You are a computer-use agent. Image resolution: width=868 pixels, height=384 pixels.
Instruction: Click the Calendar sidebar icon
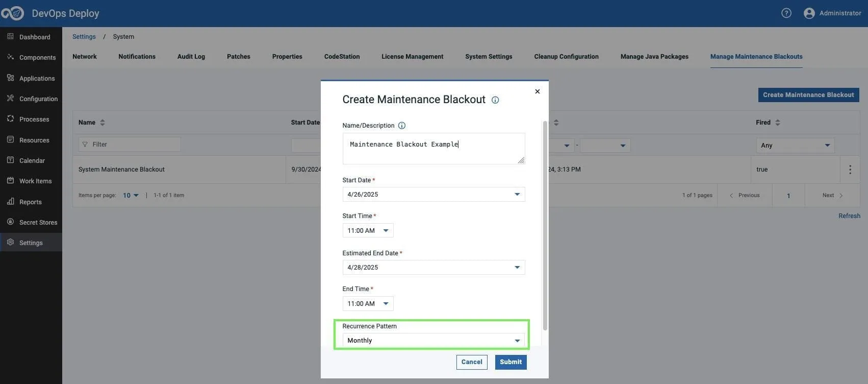[10, 160]
